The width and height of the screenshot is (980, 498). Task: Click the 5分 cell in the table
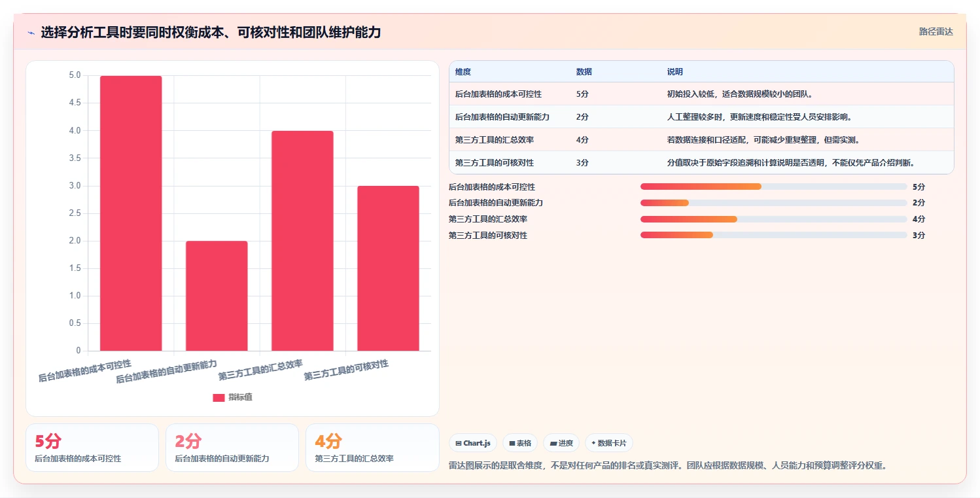point(582,94)
